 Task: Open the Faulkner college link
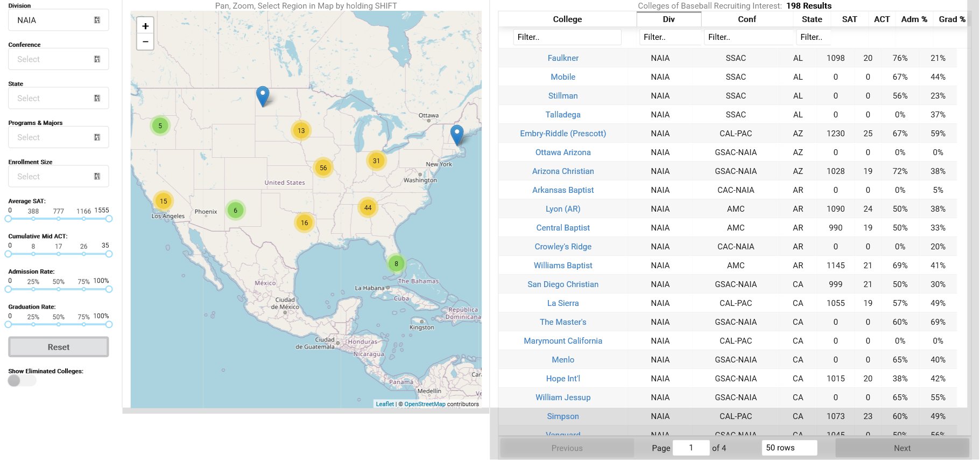click(x=563, y=58)
